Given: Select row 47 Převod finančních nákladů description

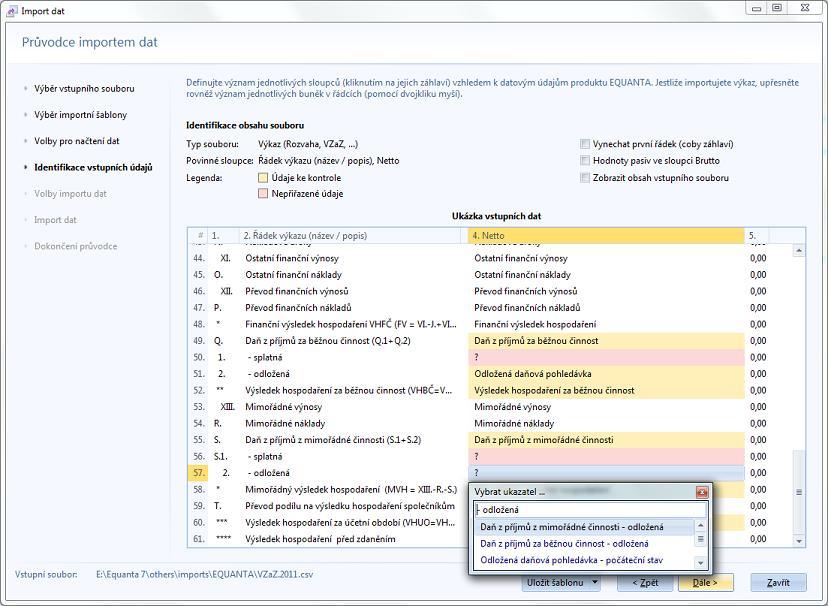Looking at the screenshot, I should [x=298, y=308].
